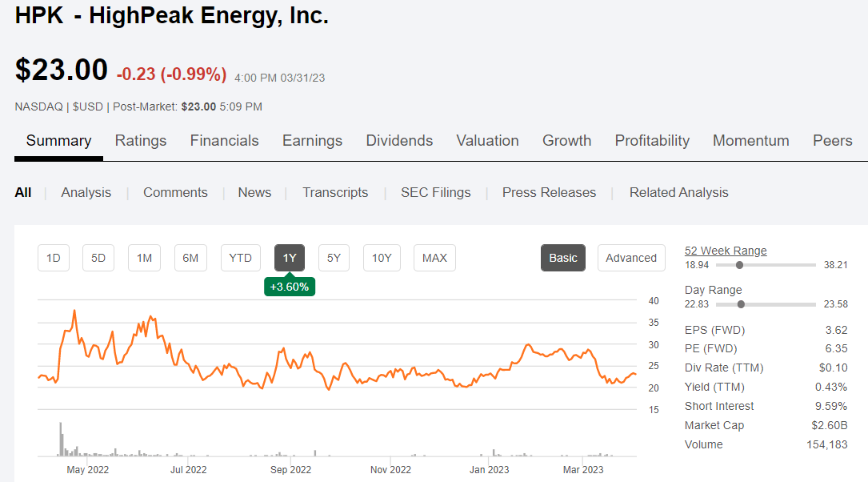
Task: Open the Peers tab
Action: click(832, 140)
